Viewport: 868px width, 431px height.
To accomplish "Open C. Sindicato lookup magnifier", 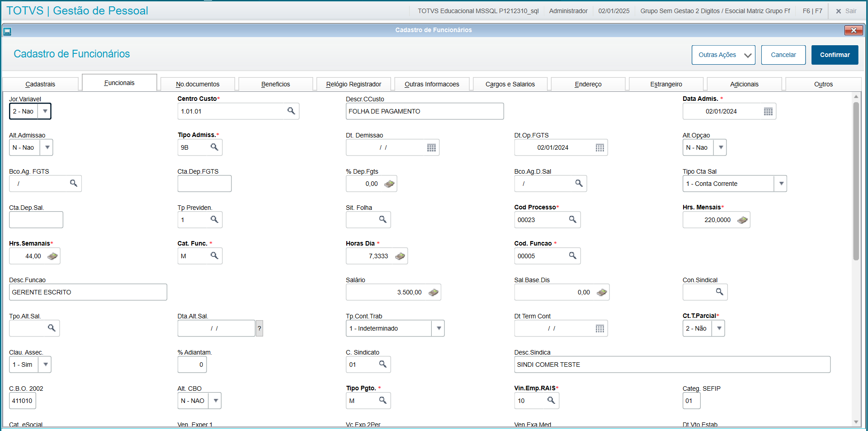I will point(382,364).
